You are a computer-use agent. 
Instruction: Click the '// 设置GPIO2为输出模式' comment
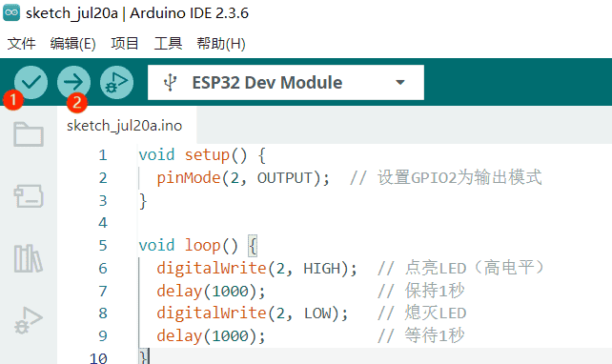(x=446, y=177)
